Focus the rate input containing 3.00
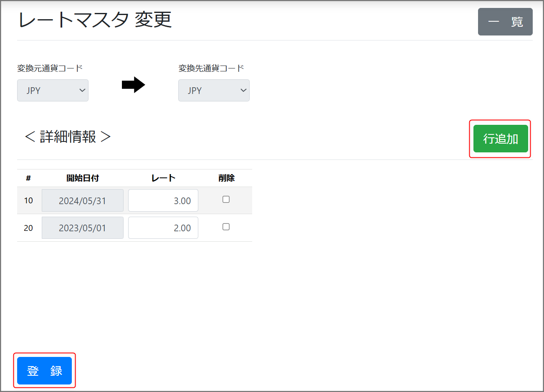Viewport: 544px width, 392px height. [163, 201]
